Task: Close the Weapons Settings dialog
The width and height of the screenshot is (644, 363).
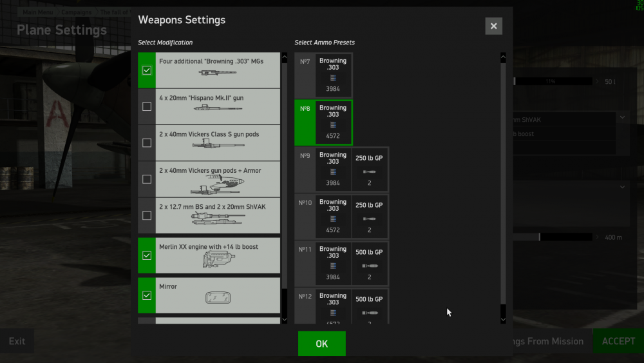Action: (x=493, y=26)
